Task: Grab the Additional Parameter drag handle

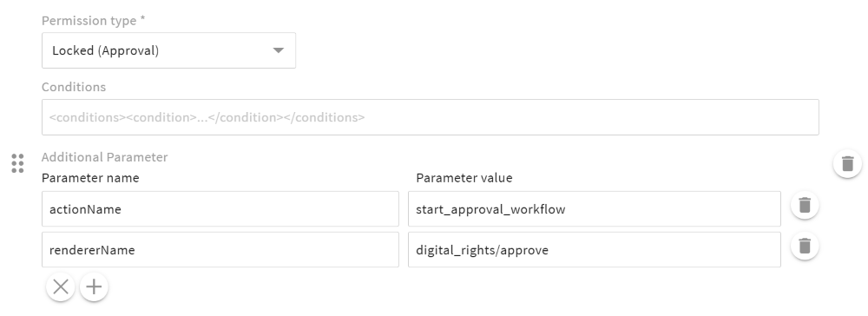Action: click(x=17, y=164)
